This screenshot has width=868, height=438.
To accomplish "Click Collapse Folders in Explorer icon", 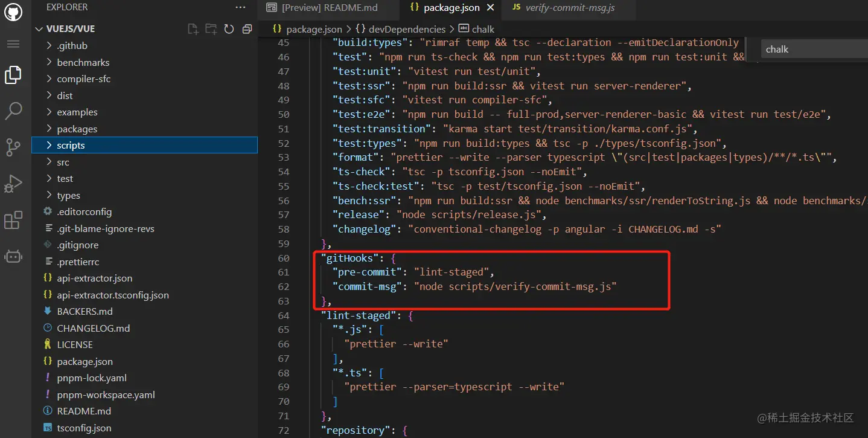I will 246,29.
